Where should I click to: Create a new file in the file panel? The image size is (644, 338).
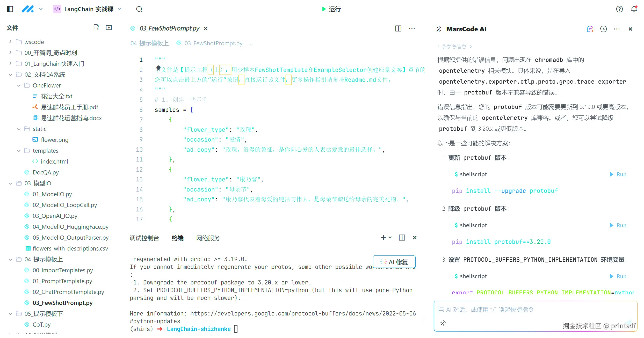[x=96, y=27]
